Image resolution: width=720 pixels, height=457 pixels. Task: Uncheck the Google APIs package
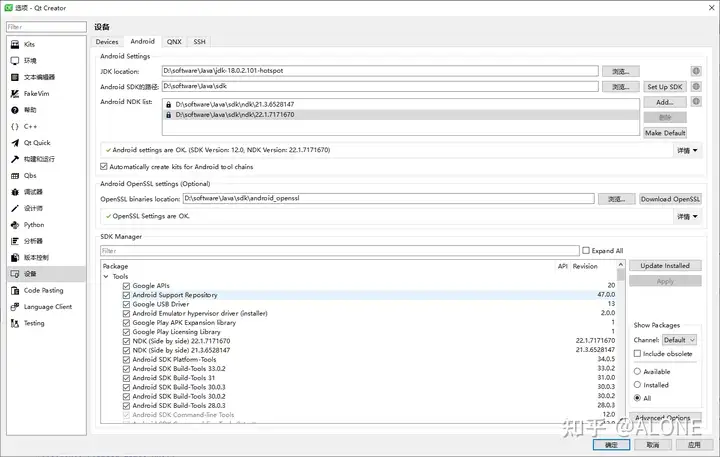126,286
